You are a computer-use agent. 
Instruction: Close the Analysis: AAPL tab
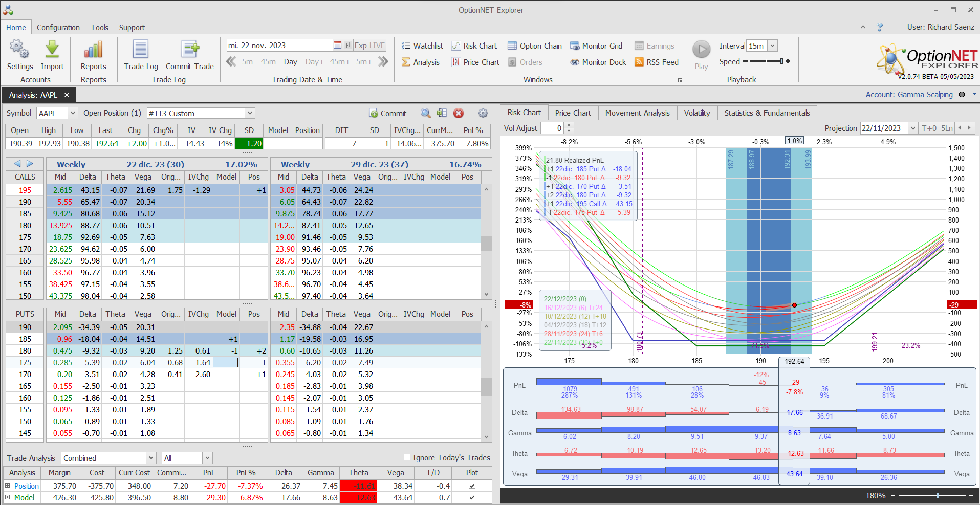tap(67, 95)
